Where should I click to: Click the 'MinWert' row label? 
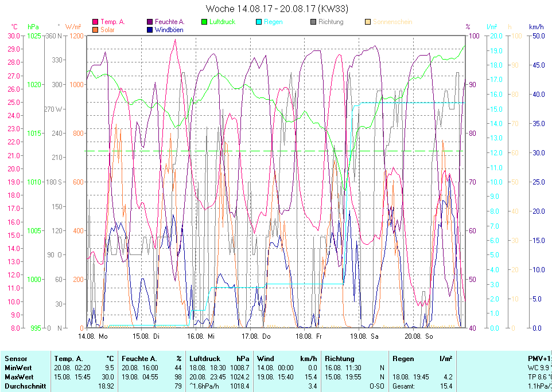[18, 368]
